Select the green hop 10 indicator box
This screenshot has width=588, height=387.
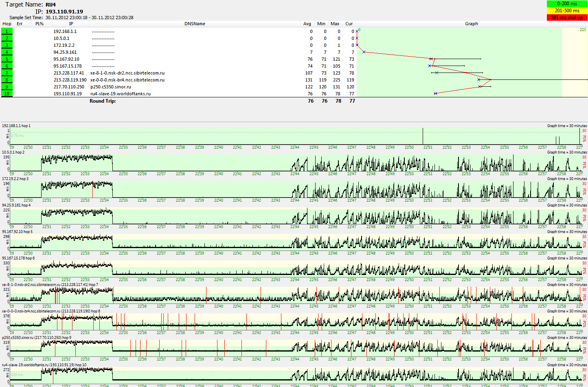[x=7, y=94]
